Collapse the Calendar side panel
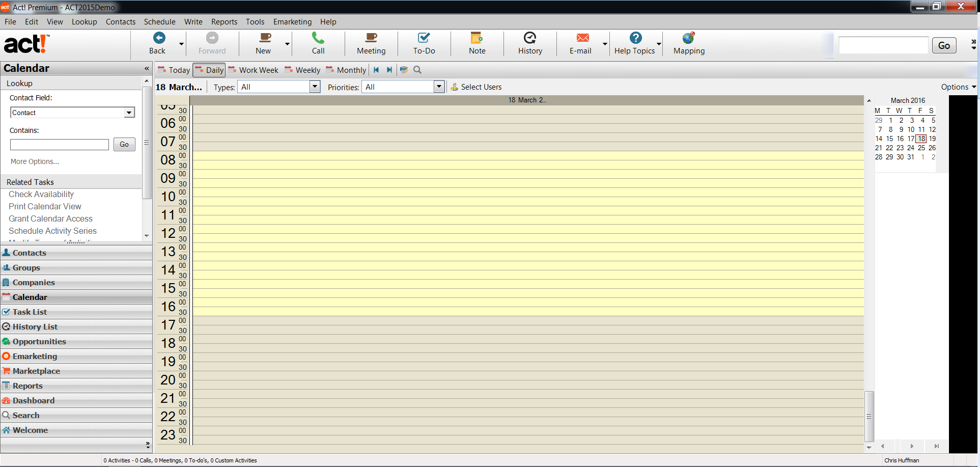Viewport: 980px width, 467px height. click(x=147, y=68)
